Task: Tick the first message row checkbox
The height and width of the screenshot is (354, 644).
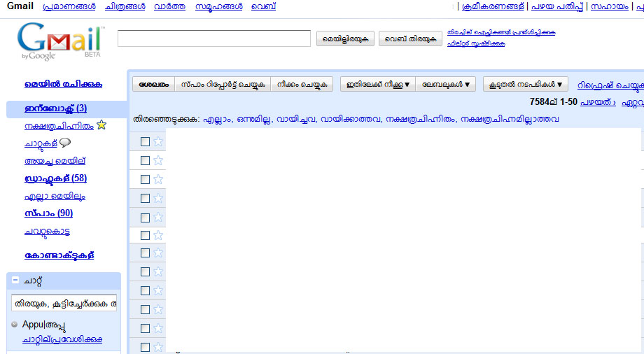Action: (145, 142)
